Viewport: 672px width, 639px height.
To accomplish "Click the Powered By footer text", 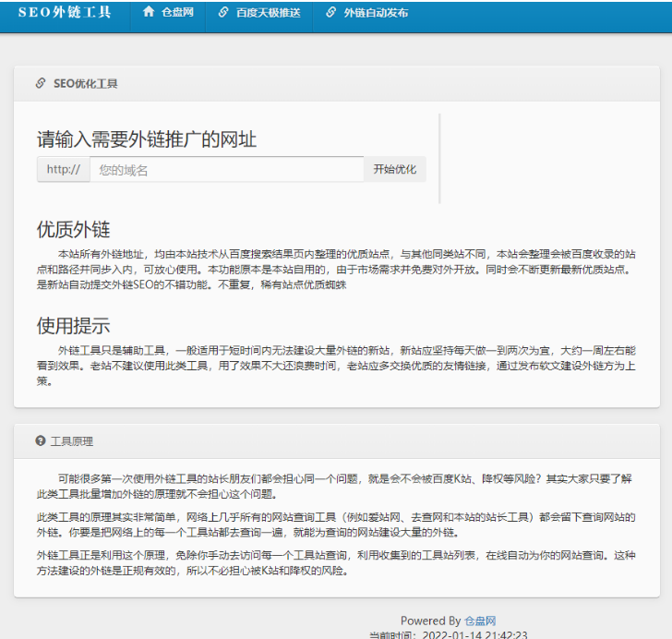I will pyautogui.click(x=430, y=621).
